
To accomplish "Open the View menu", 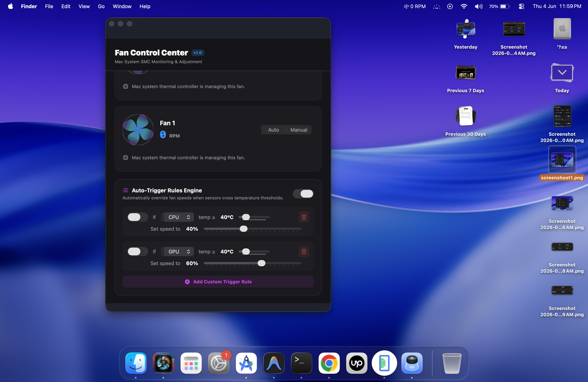I will click(84, 6).
